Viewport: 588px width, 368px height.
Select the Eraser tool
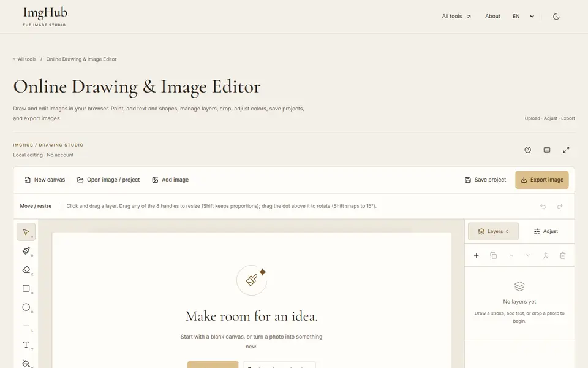coord(26,270)
